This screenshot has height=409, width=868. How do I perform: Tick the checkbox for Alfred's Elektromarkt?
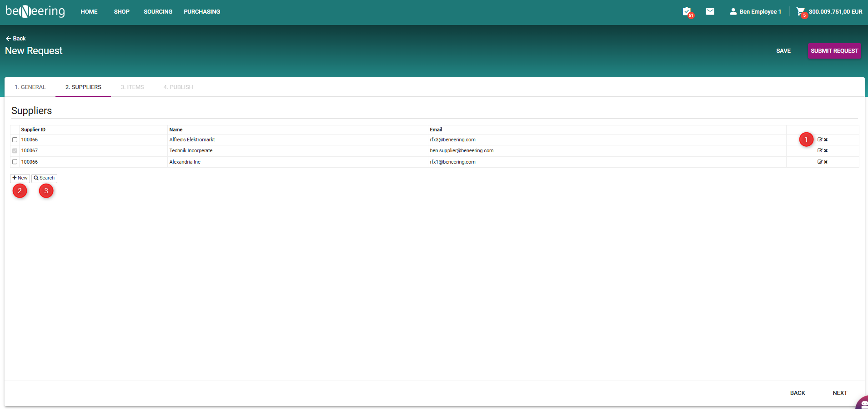coord(15,140)
